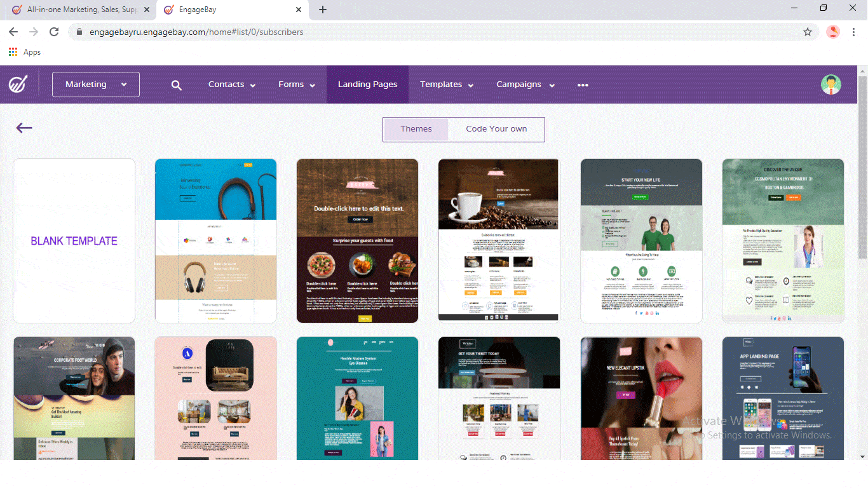Open a new browser tab
Image resolution: width=868 pixels, height=488 pixels.
tap(323, 10)
